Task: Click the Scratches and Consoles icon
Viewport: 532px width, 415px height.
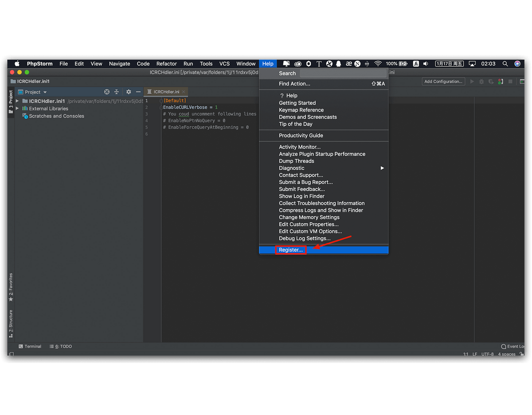Action: click(x=25, y=116)
